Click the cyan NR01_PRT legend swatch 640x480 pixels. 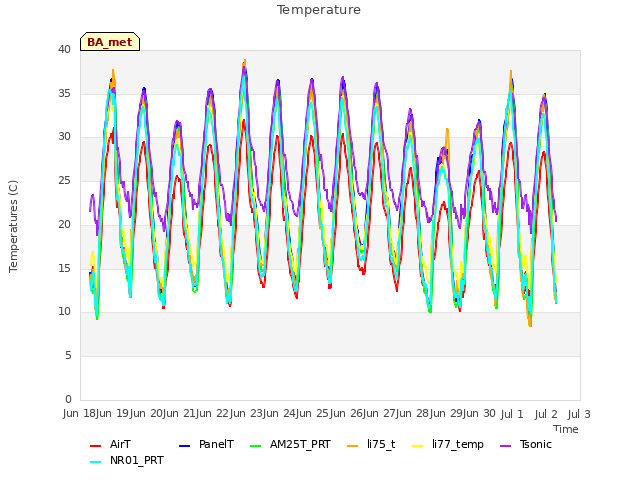click(x=95, y=462)
